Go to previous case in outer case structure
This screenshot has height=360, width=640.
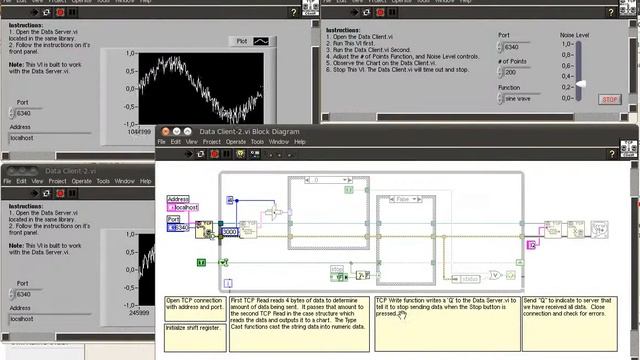tap(307, 180)
